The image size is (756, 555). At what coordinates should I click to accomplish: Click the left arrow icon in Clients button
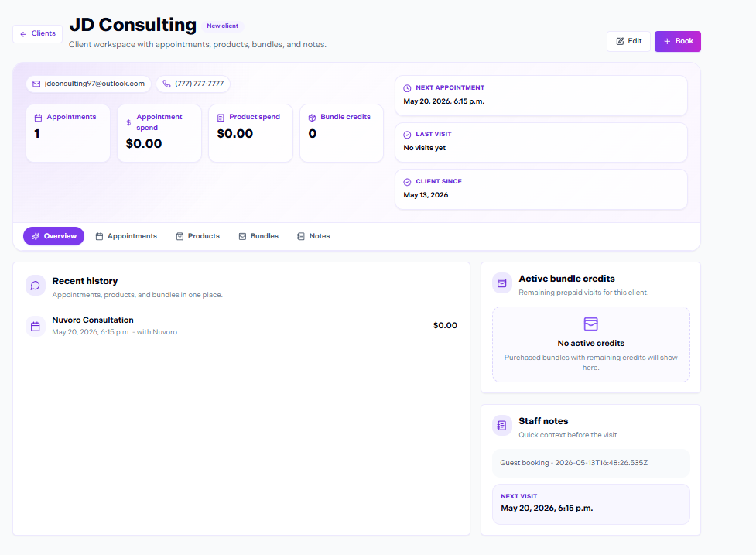[23, 34]
